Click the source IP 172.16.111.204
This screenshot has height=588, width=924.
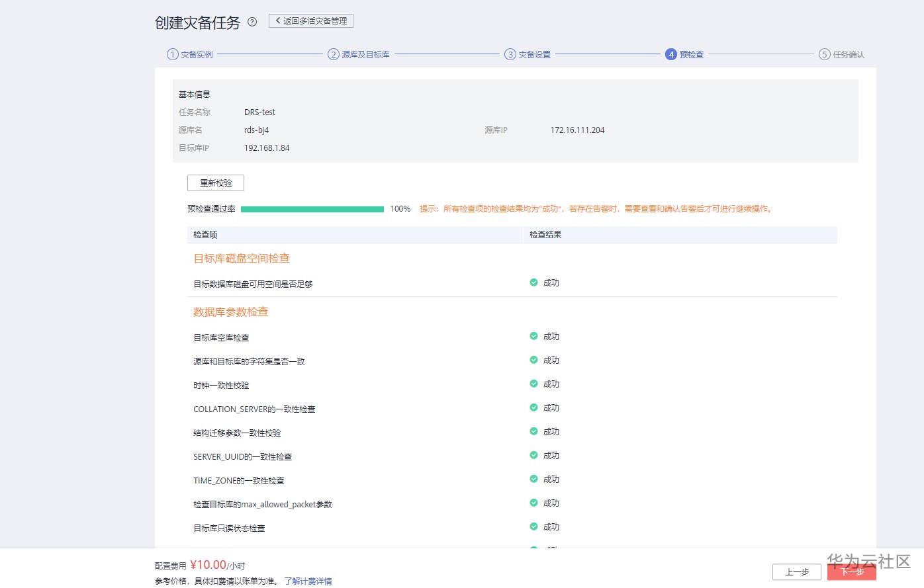[x=578, y=130]
